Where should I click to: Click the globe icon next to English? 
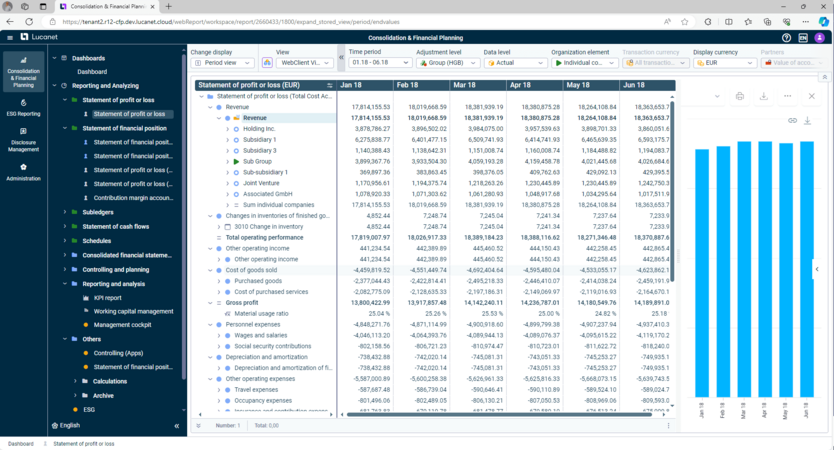[55, 426]
